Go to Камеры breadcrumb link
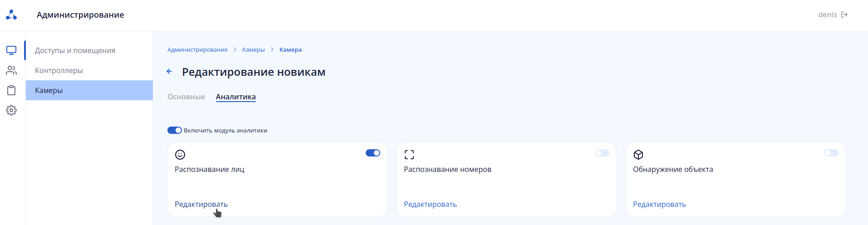The image size is (868, 225). point(253,50)
